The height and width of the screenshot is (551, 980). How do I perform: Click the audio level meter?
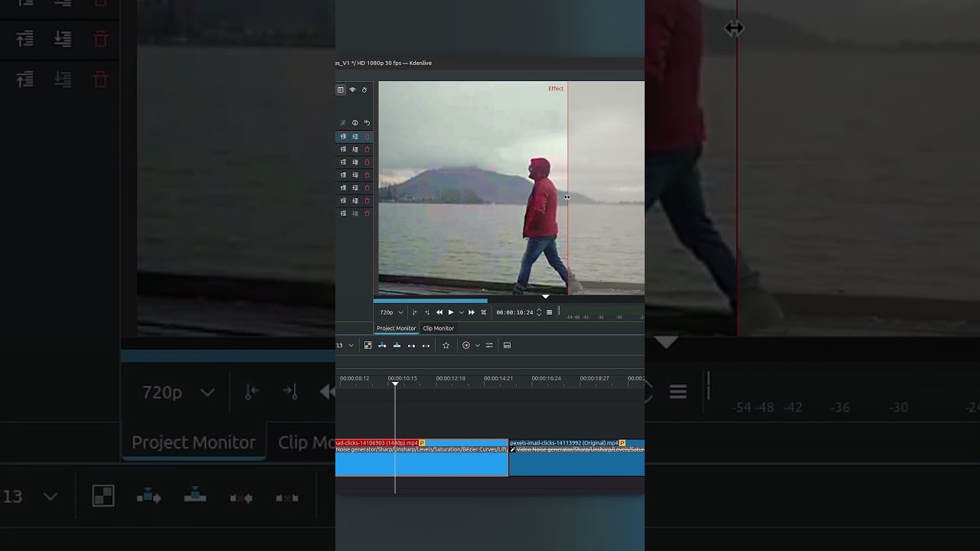602,312
